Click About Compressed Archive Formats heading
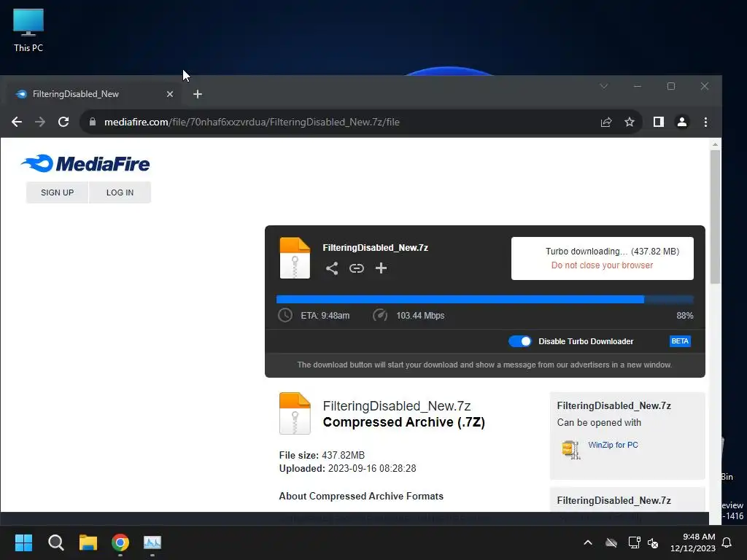 coord(361,496)
